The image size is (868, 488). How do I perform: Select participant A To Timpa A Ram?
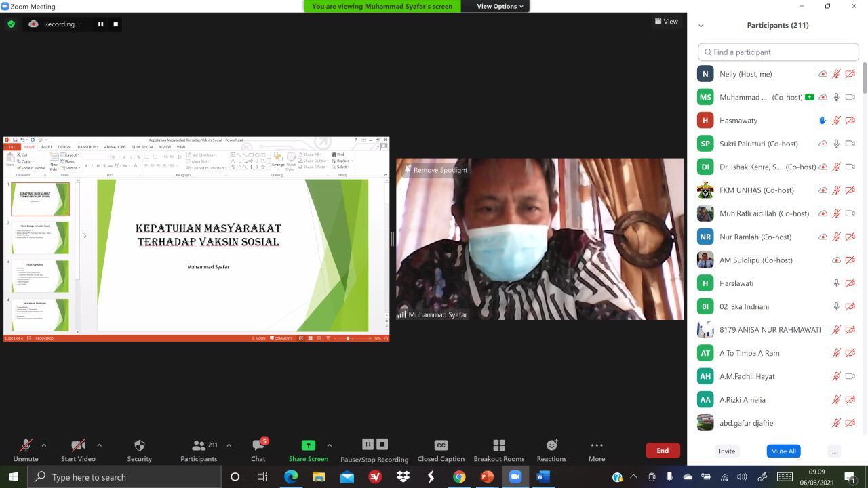pyautogui.click(x=778, y=353)
